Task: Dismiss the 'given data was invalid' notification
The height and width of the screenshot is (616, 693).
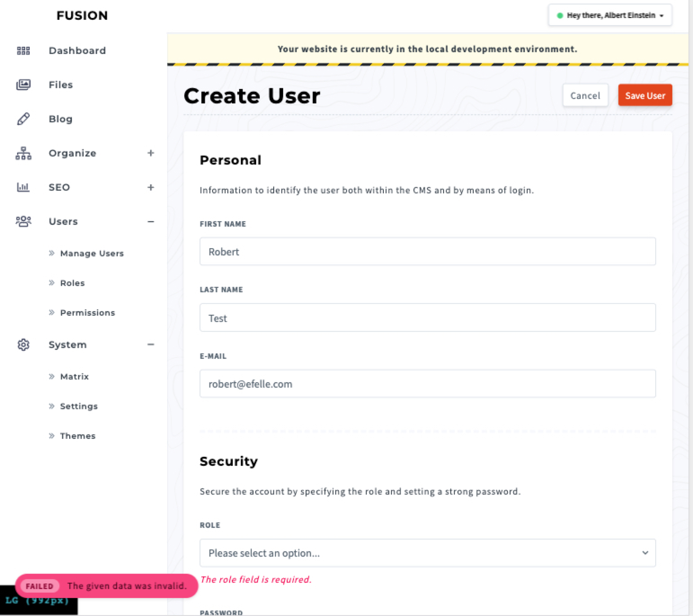Action: pos(107,586)
